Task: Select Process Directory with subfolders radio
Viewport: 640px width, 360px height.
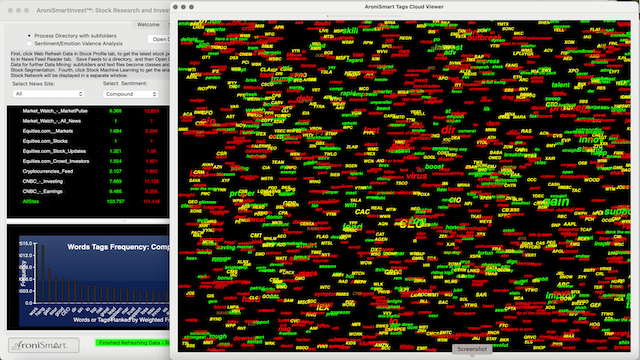Action: 29,36
